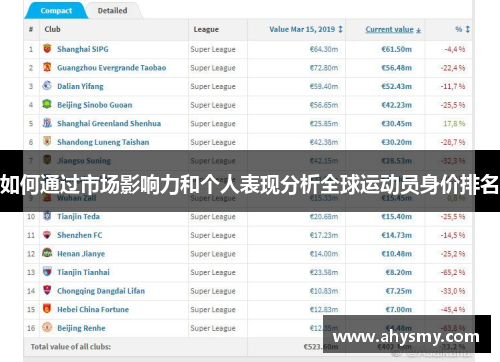Open the Beijing Renhe club link
This screenshot has width=500, height=362.
81,328
